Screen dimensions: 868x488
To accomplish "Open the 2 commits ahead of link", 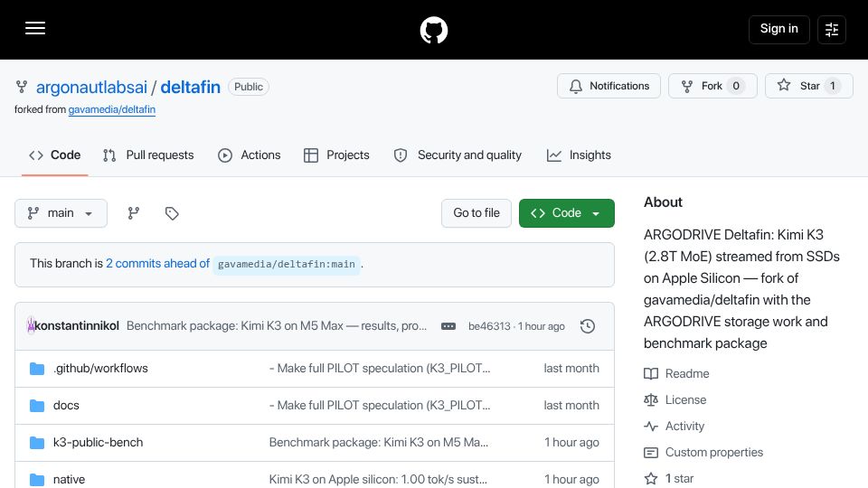I will [x=157, y=263].
